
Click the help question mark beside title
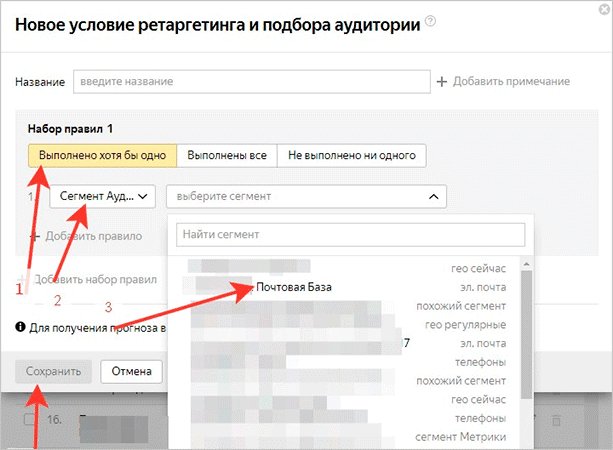(430, 21)
